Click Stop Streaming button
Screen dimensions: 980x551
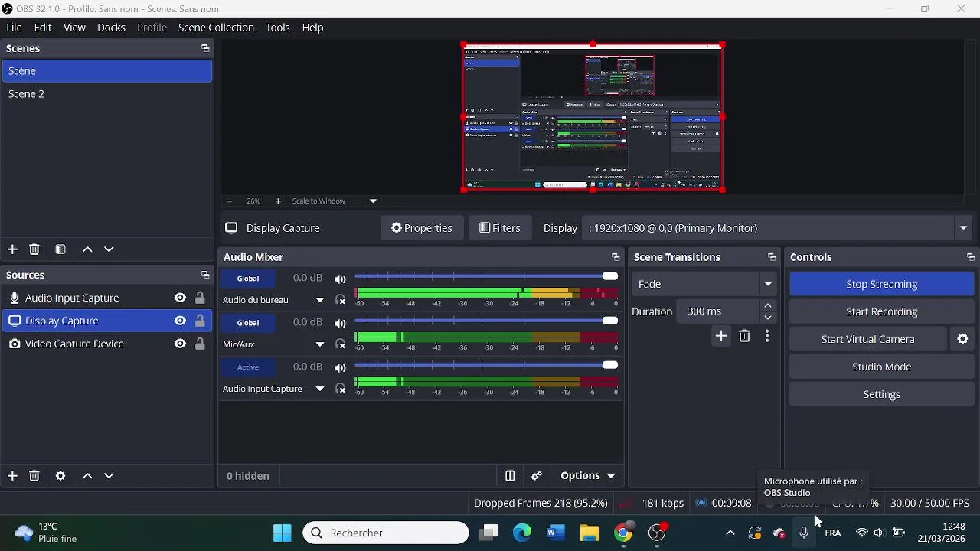(882, 284)
